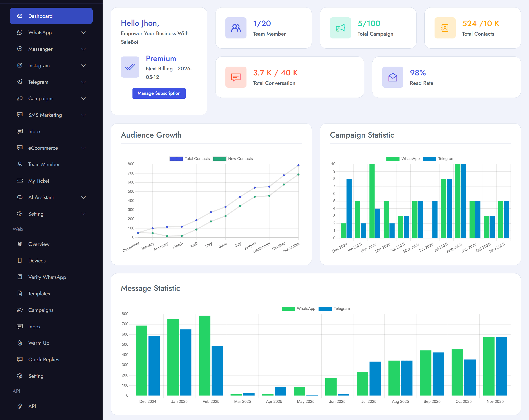
Task: Click the Overview layers icon
Action: (20, 244)
